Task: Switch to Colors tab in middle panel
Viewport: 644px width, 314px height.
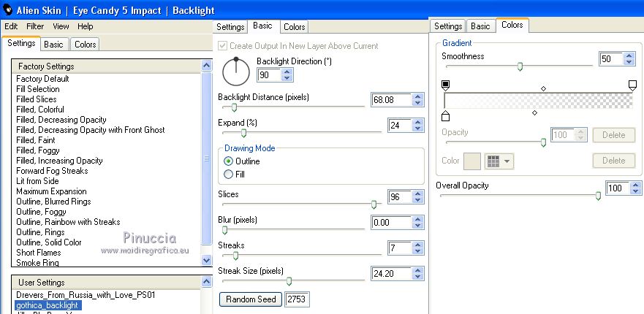Action: tap(295, 27)
